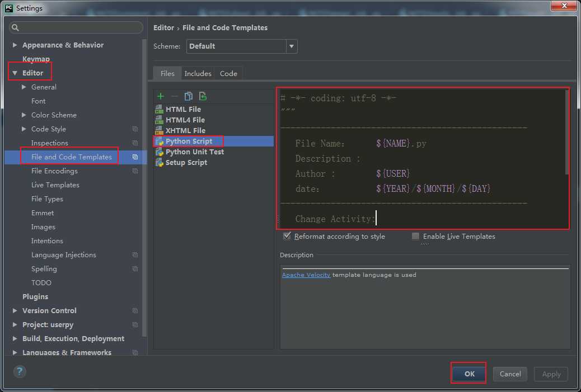
Task: Click the HTML File template icon
Action: (160, 109)
